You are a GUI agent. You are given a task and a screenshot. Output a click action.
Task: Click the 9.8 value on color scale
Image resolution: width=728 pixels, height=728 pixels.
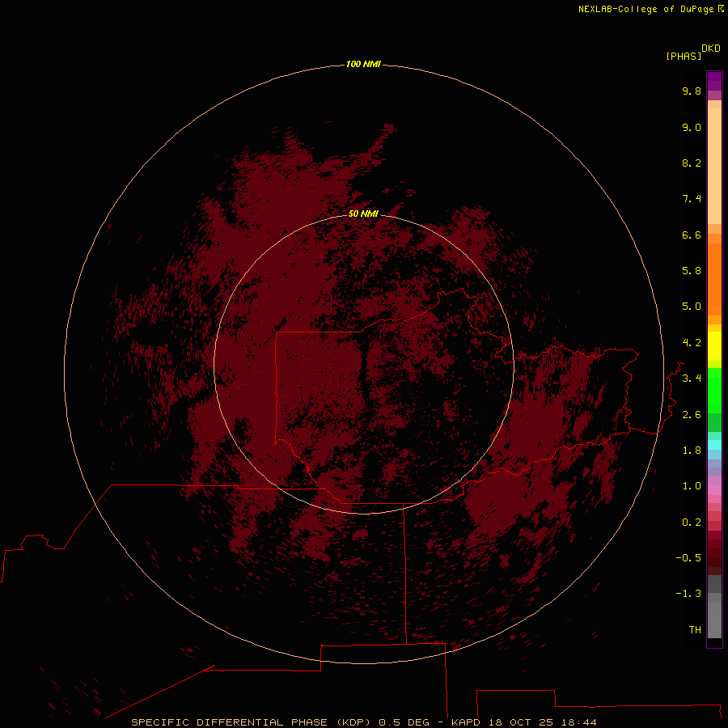point(692,91)
